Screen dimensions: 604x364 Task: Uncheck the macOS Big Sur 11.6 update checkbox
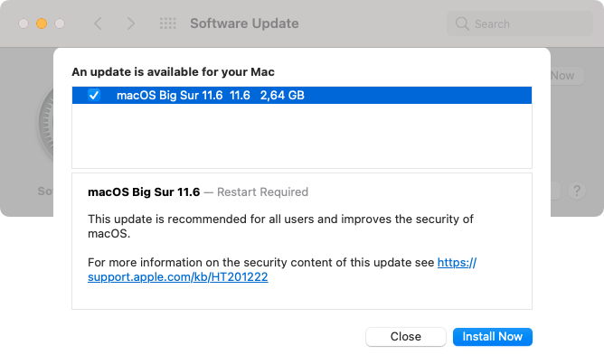coord(94,95)
